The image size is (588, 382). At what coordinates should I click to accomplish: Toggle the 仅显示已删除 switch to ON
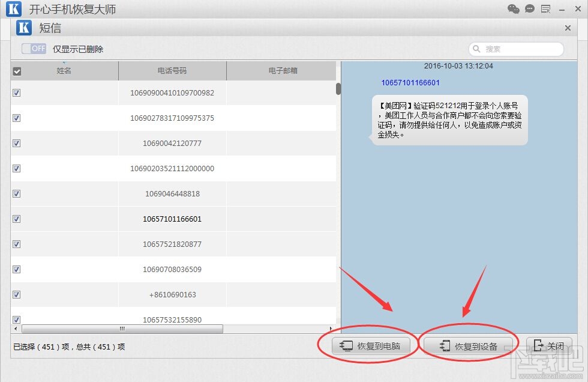pos(33,49)
